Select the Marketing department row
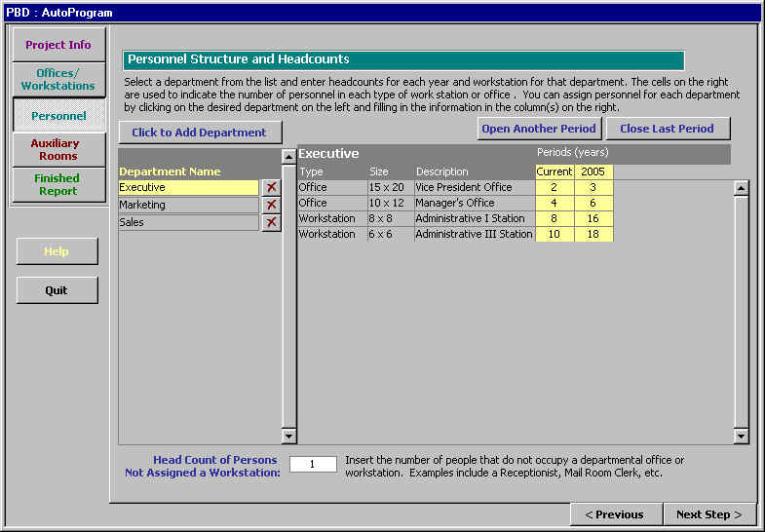 [188, 205]
